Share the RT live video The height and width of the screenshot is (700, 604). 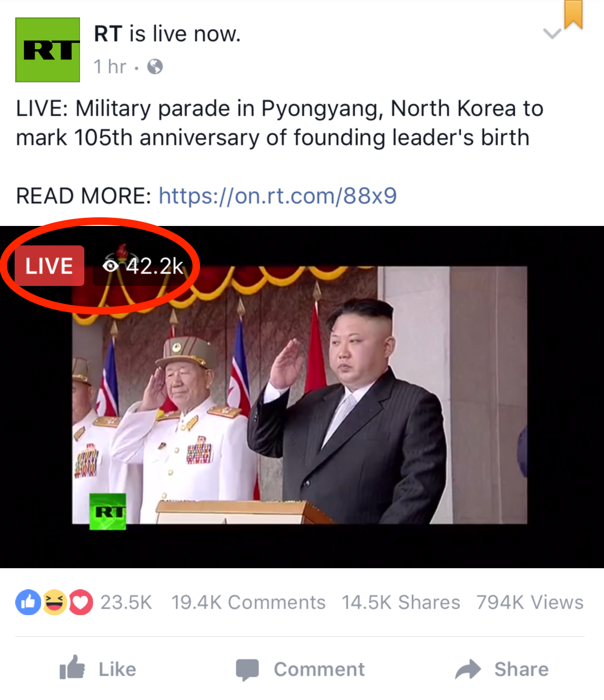tap(502, 669)
